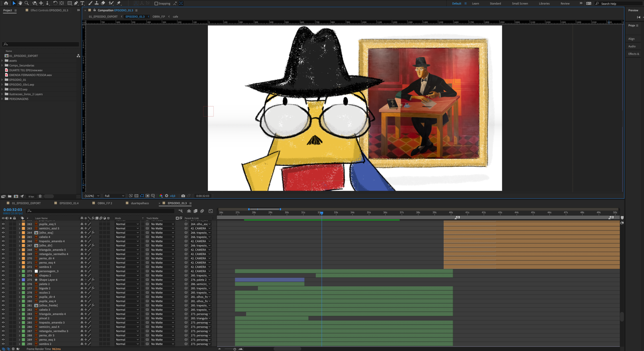Switch to the OBRA_F.P 2 timeline tab
Image resolution: width=644 pixels, height=351 pixels.
point(104,203)
